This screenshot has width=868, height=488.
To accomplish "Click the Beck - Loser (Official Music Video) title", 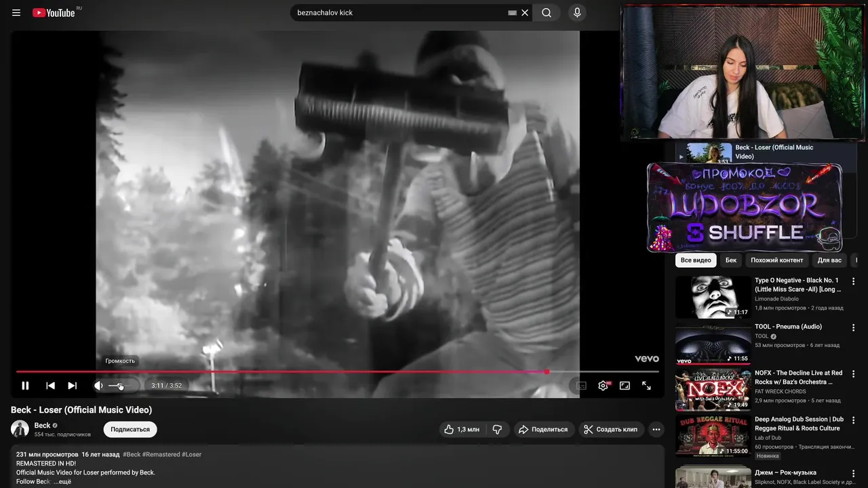I will [x=81, y=410].
